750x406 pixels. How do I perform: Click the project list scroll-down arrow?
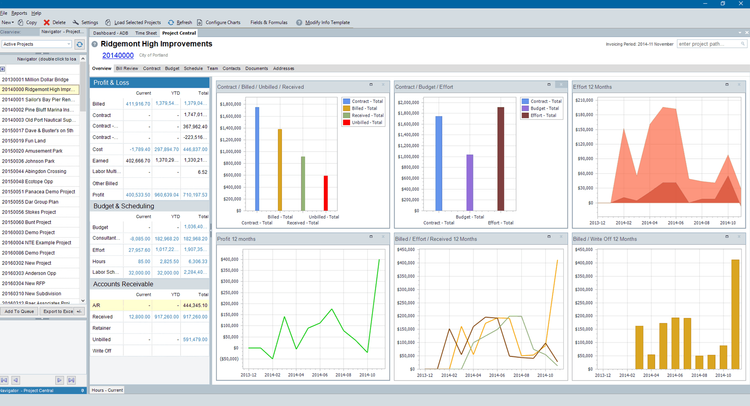click(83, 301)
